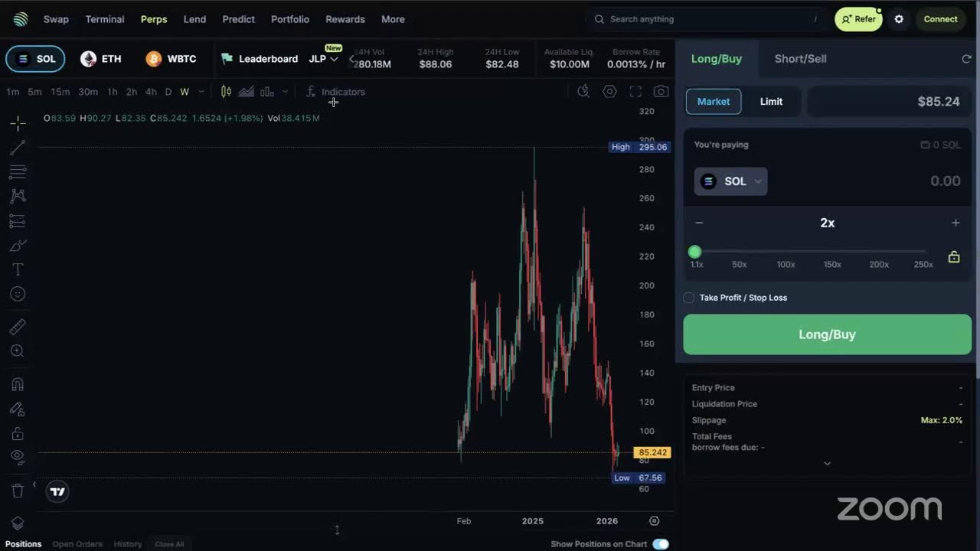The height and width of the screenshot is (551, 980).
Task: Open the Predict page
Action: [239, 19]
